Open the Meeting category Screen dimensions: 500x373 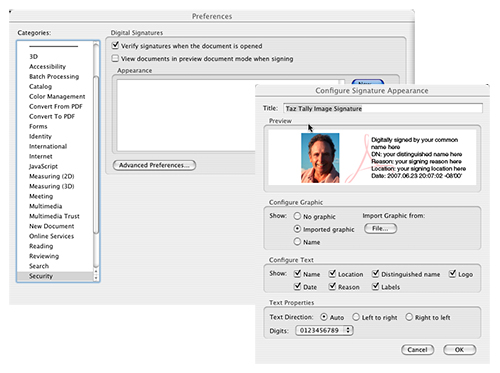click(41, 196)
